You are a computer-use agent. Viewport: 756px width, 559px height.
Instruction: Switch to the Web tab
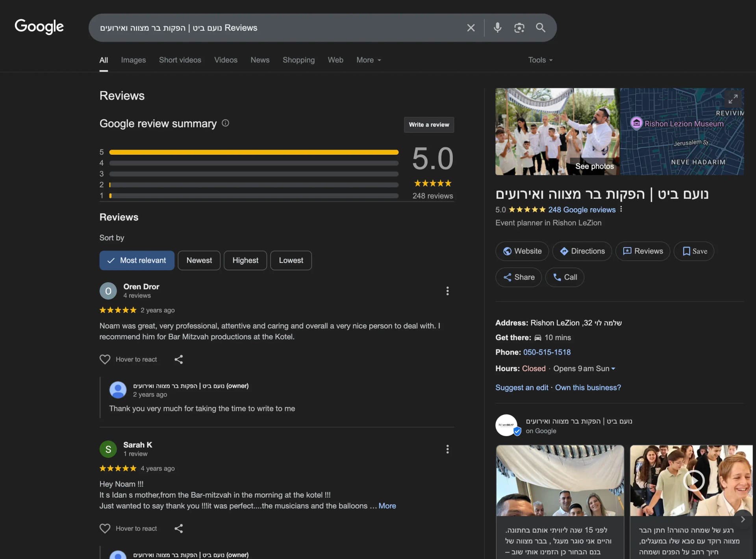coord(335,60)
